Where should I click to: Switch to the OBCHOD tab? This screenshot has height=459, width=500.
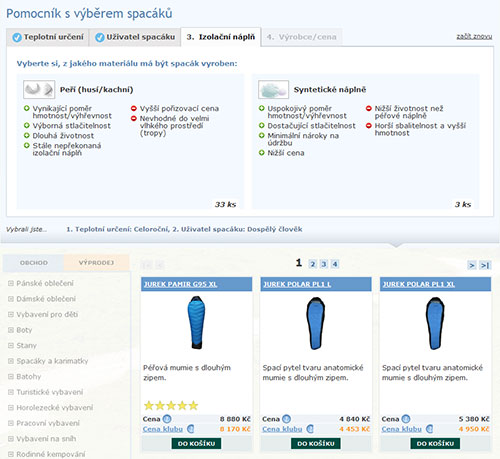pyautogui.click(x=33, y=263)
